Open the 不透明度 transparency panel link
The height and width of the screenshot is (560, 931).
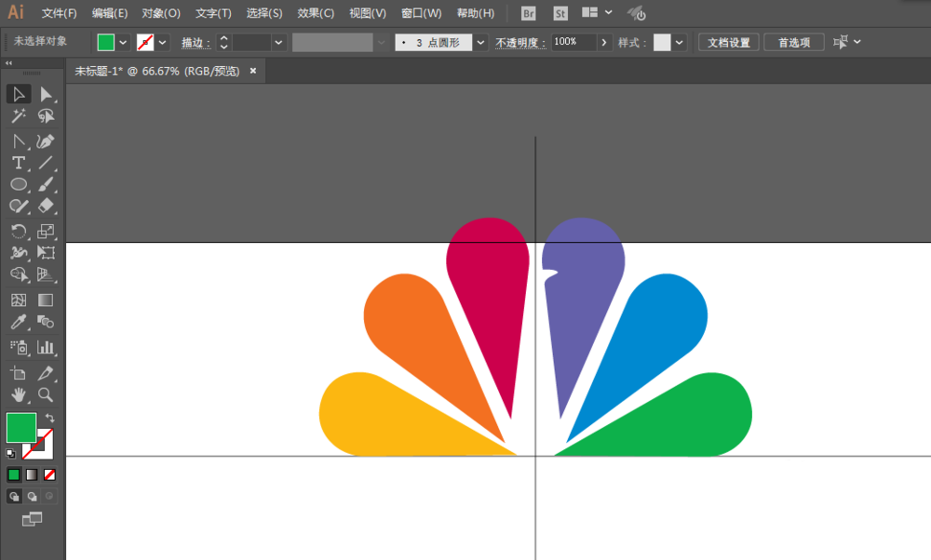tap(520, 43)
